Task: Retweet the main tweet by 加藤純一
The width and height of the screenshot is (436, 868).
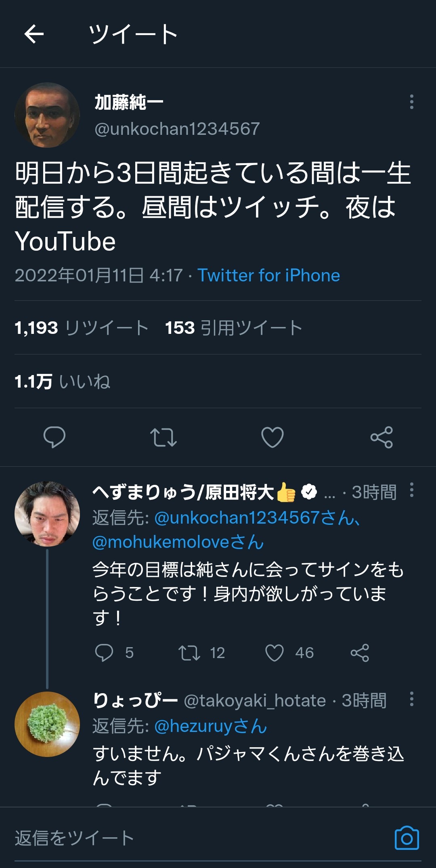Action: click(x=163, y=437)
